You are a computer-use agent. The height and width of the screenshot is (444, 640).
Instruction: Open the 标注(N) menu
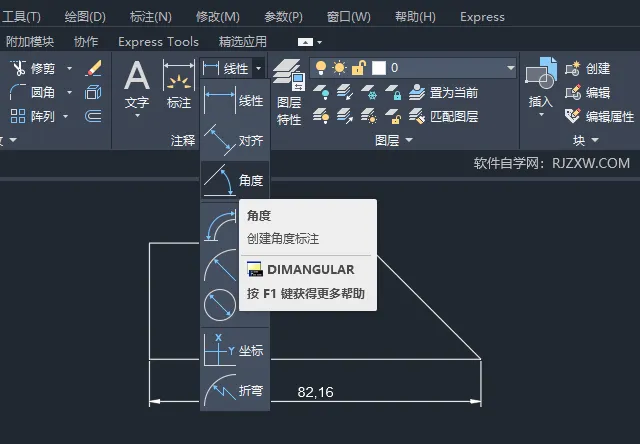click(151, 17)
